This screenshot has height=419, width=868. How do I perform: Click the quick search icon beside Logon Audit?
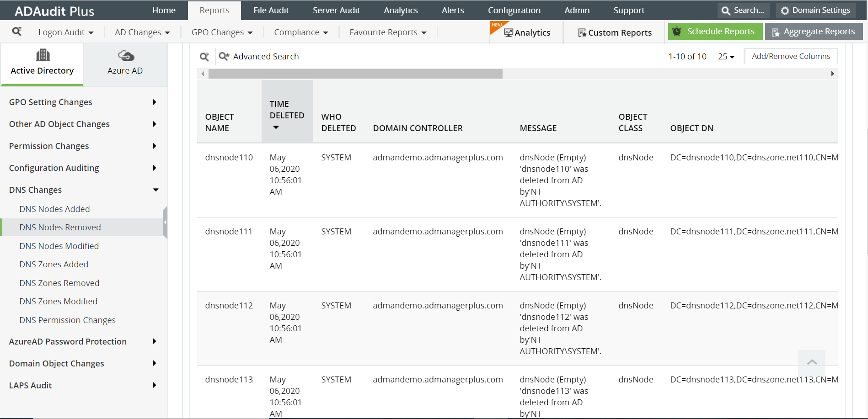[x=18, y=32]
